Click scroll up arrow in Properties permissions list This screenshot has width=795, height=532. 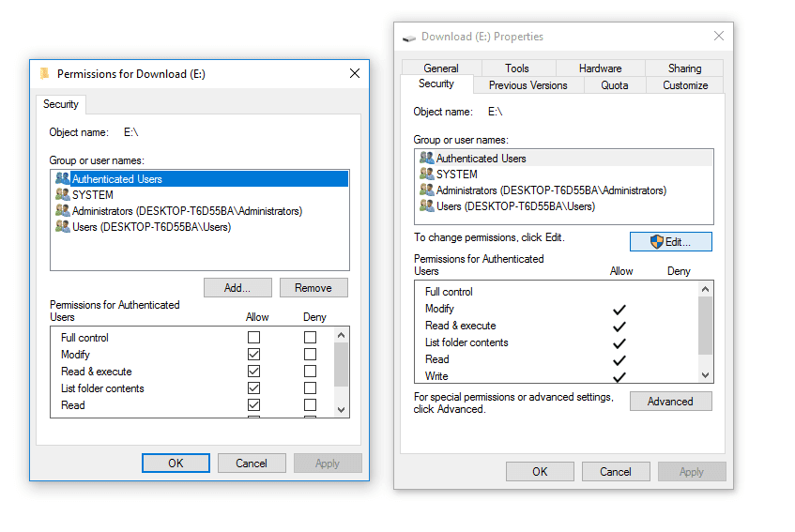coord(705,289)
